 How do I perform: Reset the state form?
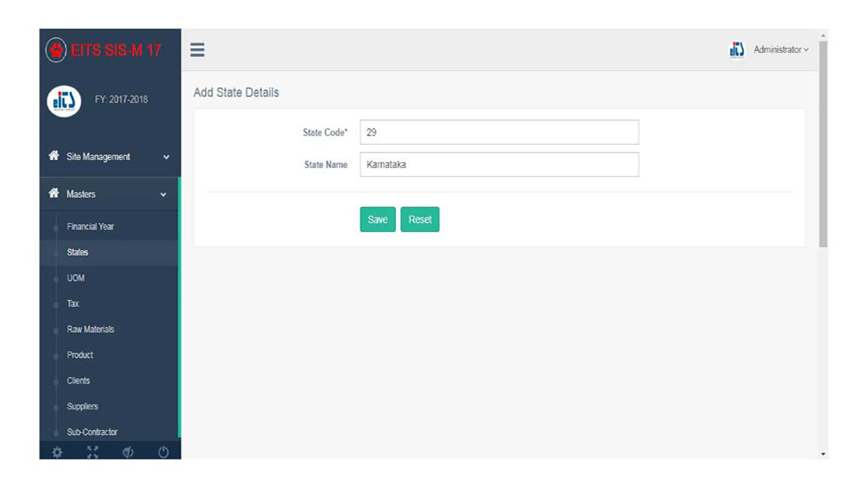click(x=420, y=220)
